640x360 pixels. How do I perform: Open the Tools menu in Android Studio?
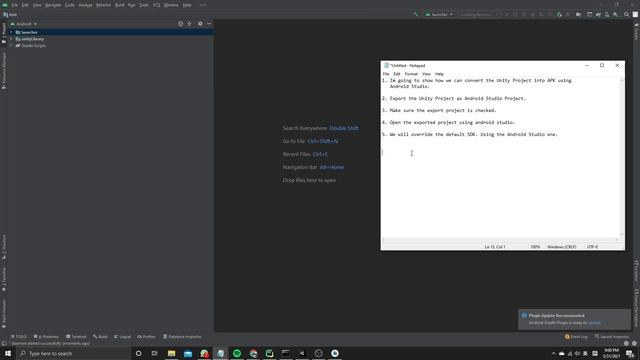pyautogui.click(x=144, y=5)
